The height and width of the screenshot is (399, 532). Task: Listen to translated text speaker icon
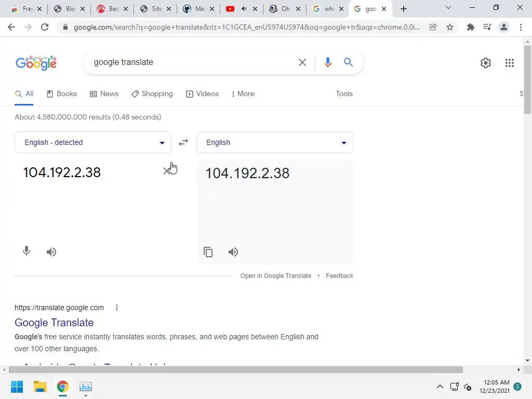coord(233,252)
